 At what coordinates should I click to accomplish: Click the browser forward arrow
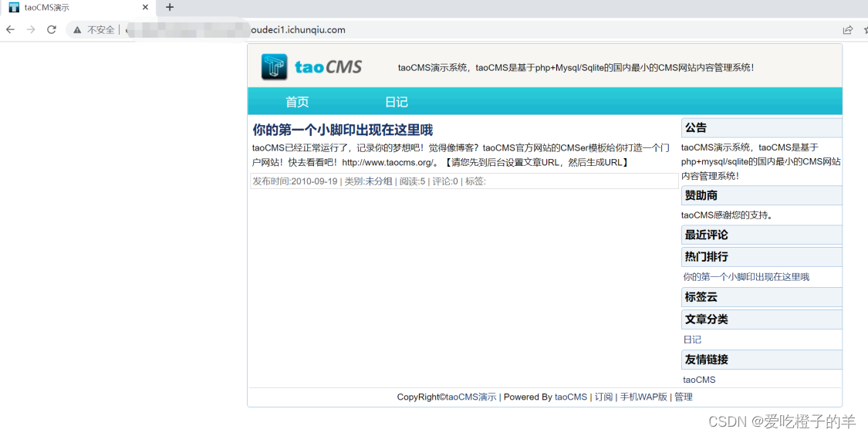30,30
